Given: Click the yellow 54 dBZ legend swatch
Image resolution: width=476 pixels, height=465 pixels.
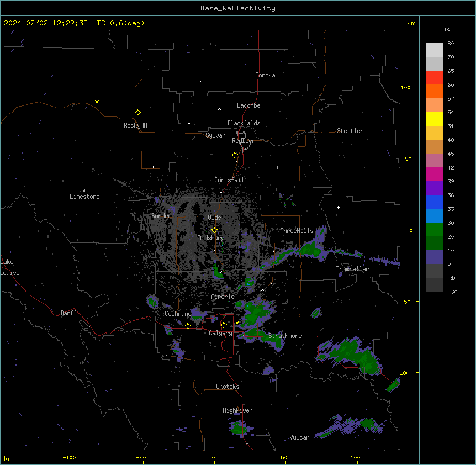Looking at the screenshot, I should point(434,119).
